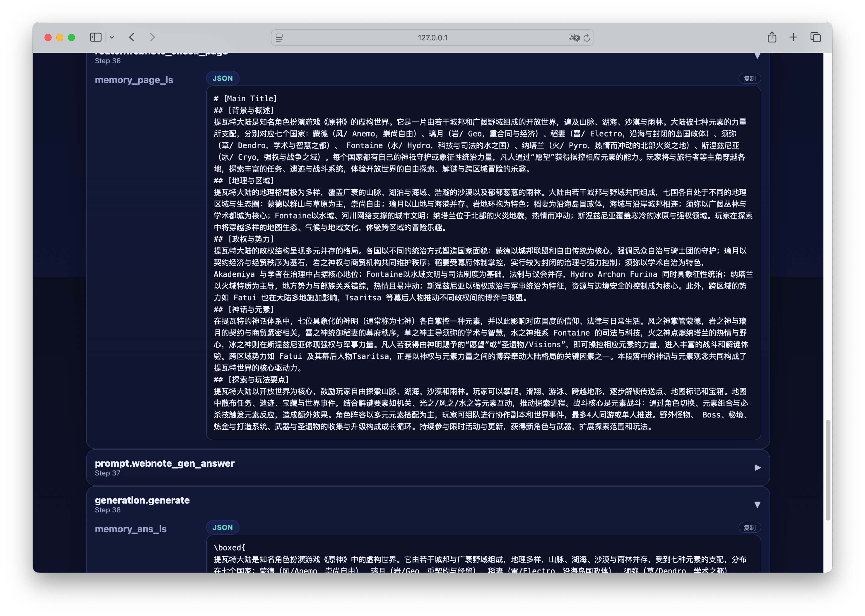Go forward with the forward arrow

click(153, 37)
